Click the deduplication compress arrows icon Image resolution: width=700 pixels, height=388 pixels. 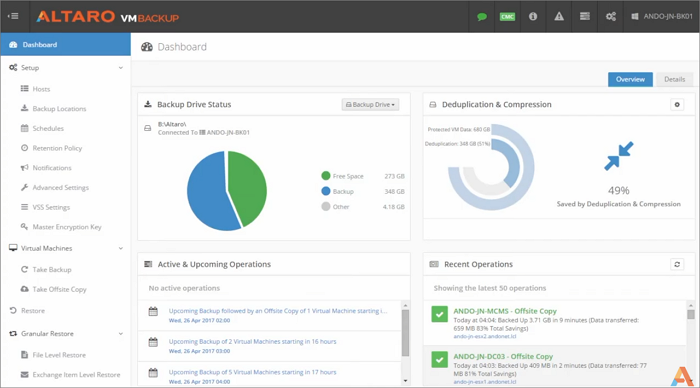(x=618, y=156)
